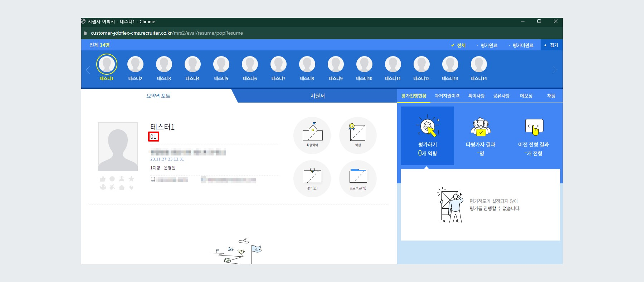644x282 pixels.
Task: Open 이전 전형 결과 previous stage icon
Action: click(x=534, y=127)
